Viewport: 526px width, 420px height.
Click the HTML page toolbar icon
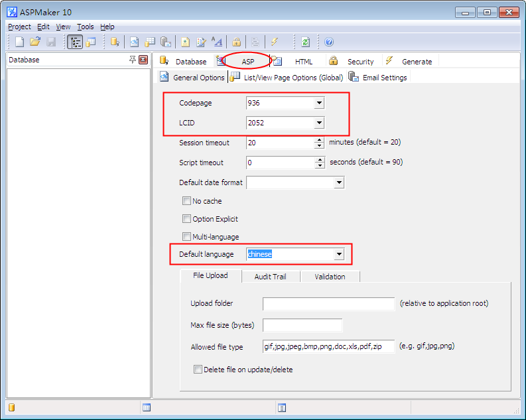185,42
